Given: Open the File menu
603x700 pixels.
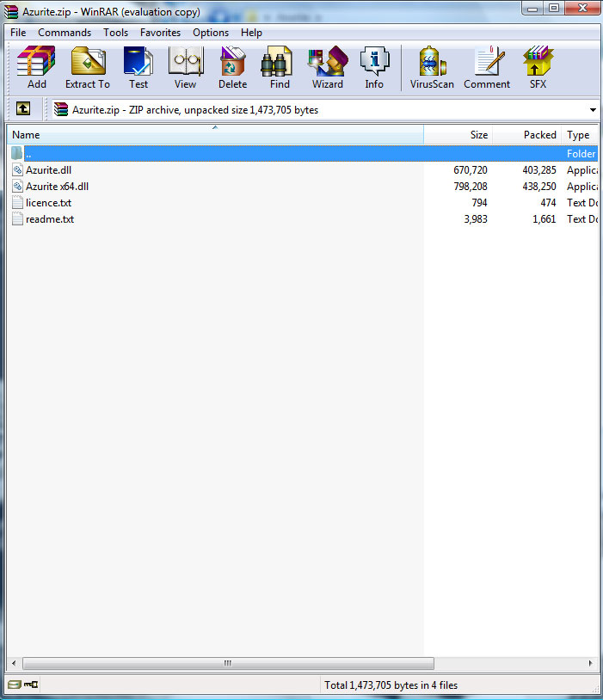Looking at the screenshot, I should click(x=18, y=33).
